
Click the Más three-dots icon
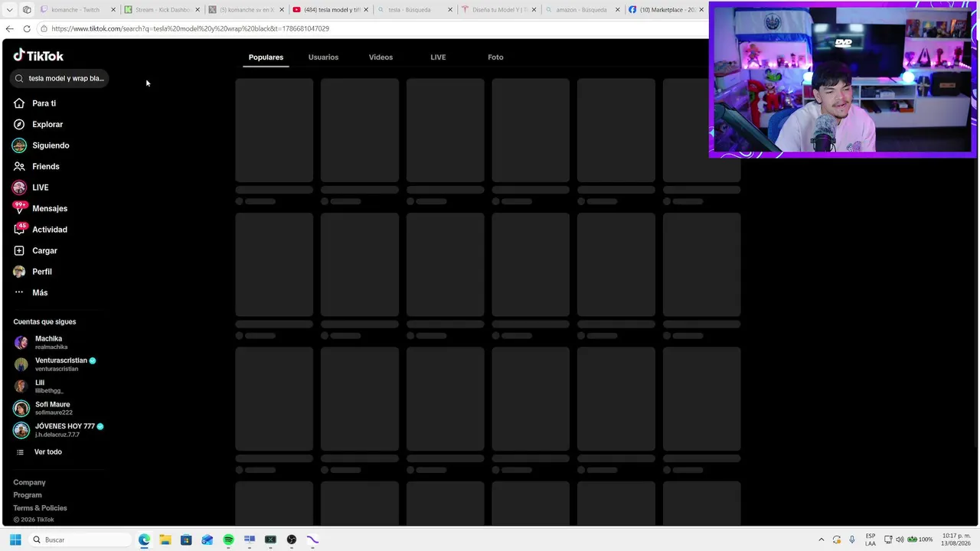pos(19,292)
